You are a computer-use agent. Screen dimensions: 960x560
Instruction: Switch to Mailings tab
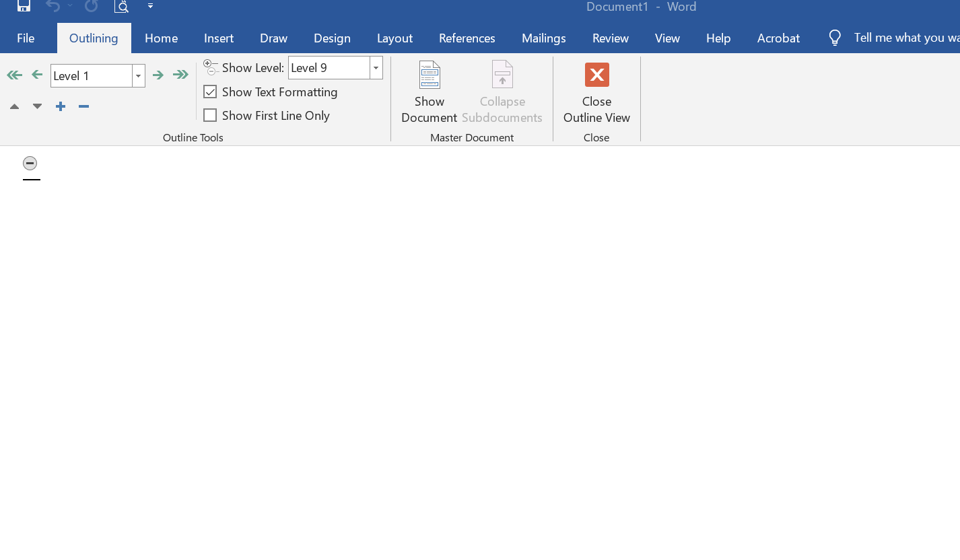(x=544, y=38)
